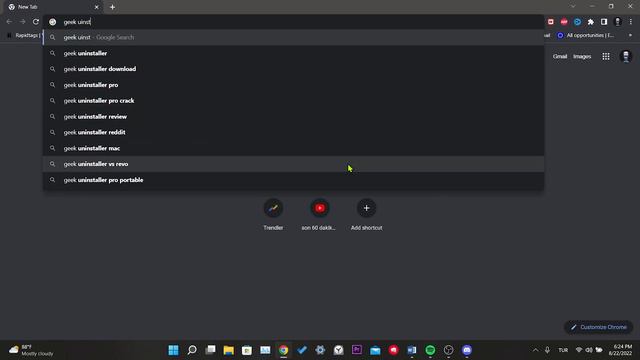Open Word from the taskbar
The width and height of the screenshot is (640, 360).
tap(412, 350)
